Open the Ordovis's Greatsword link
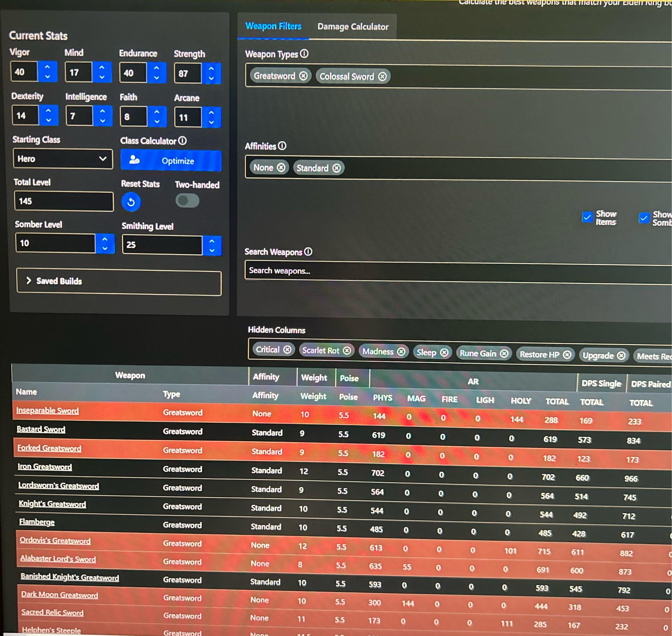Image resolution: width=672 pixels, height=636 pixels. [x=55, y=540]
